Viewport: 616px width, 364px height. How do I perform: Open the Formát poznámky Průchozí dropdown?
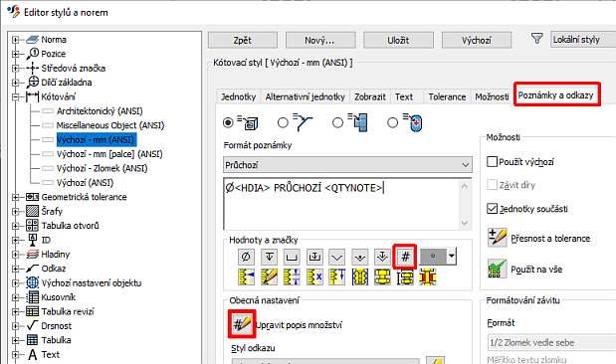pyautogui.click(x=347, y=165)
